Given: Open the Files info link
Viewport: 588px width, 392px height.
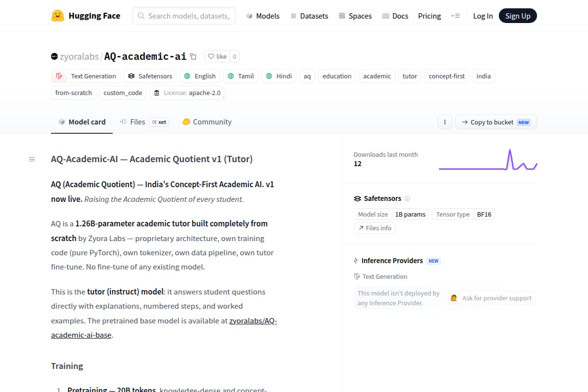Looking at the screenshot, I should 375,228.
